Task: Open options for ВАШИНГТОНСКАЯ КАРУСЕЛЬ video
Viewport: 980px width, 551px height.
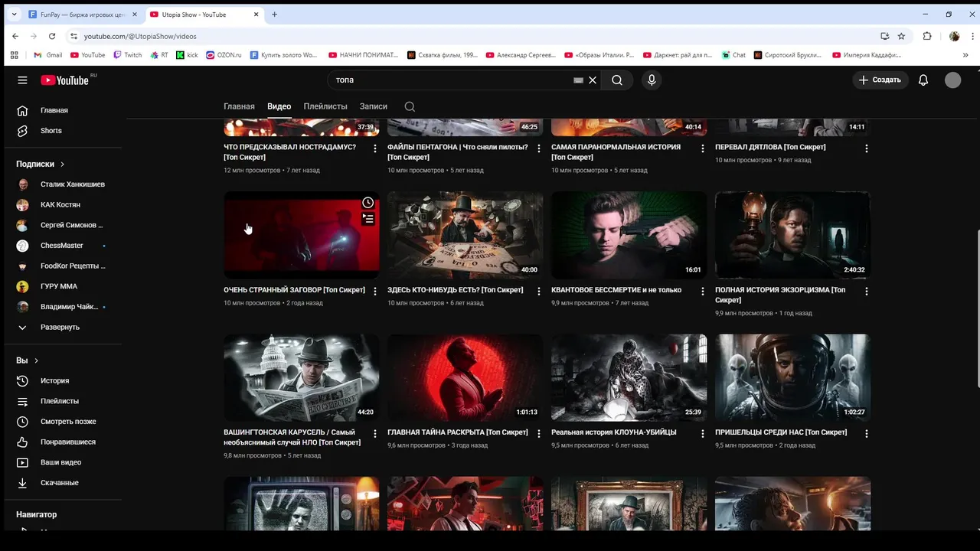Action: tap(375, 433)
